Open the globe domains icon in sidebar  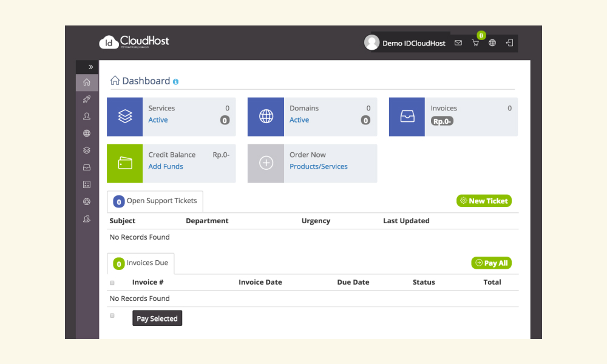click(87, 133)
